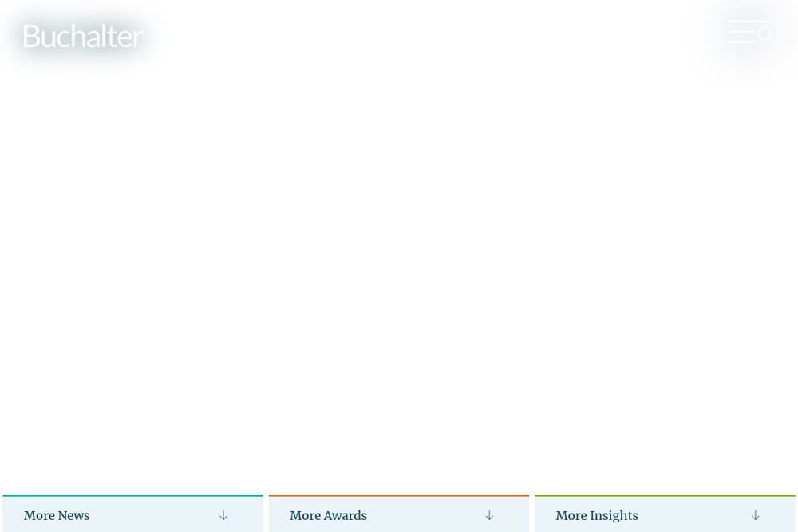
Task: Open the hamburger menu with search icon
Action: click(x=751, y=32)
